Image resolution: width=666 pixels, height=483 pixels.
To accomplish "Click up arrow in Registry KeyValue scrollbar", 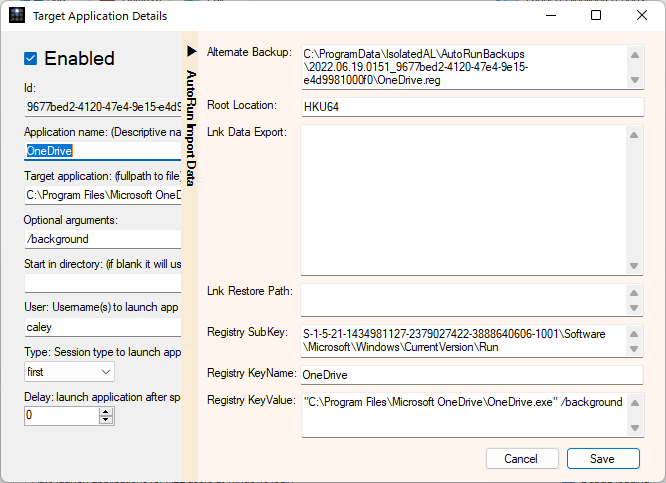I will (635, 403).
